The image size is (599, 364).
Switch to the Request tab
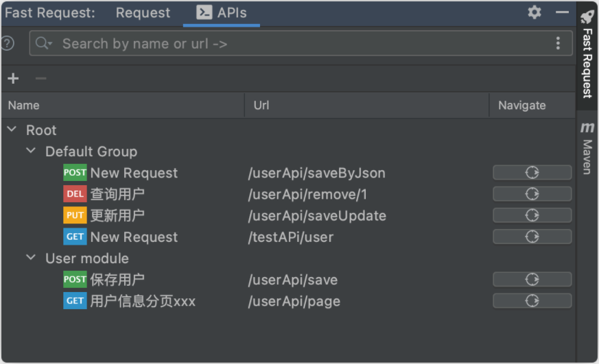[x=143, y=13]
